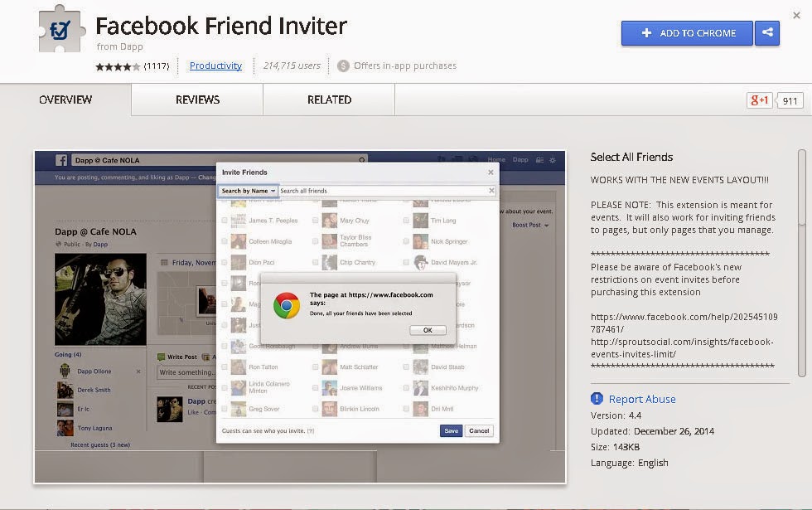This screenshot has height=510, width=812.
Task: Click the guitarist event photo in the preview
Action: click(100, 299)
